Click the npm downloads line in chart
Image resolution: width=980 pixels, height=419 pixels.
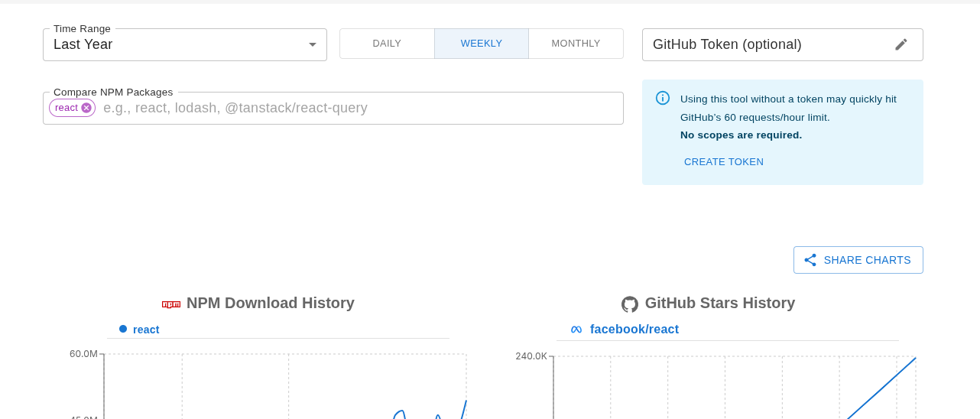coord(463,408)
